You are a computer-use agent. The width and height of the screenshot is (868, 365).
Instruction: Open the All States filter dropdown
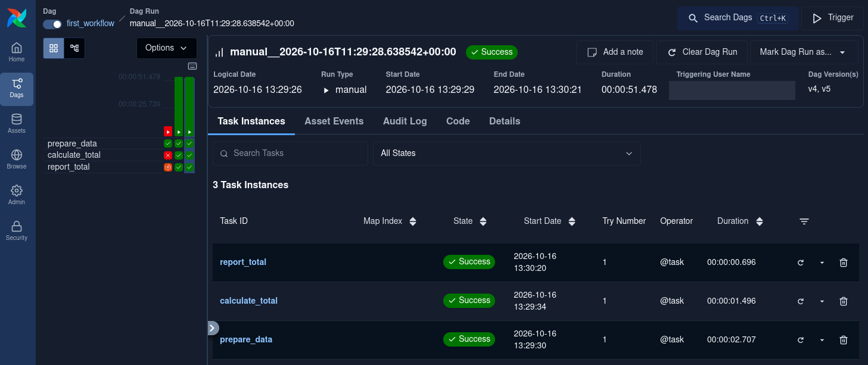click(507, 153)
